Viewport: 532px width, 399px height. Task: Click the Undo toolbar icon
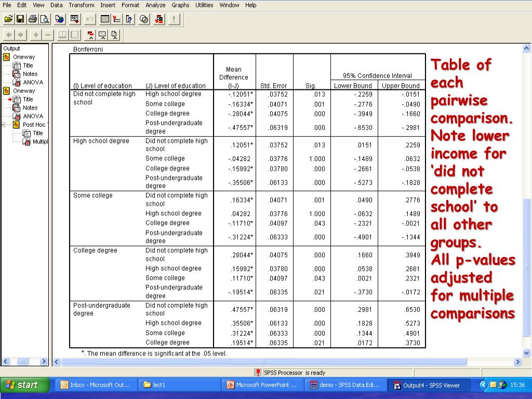pos(90,19)
